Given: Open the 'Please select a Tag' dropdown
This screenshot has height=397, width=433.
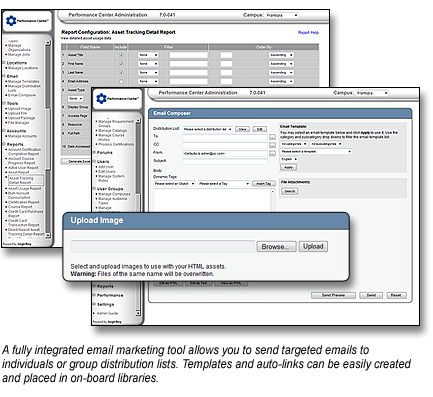Looking at the screenshot, I should pos(224,184).
